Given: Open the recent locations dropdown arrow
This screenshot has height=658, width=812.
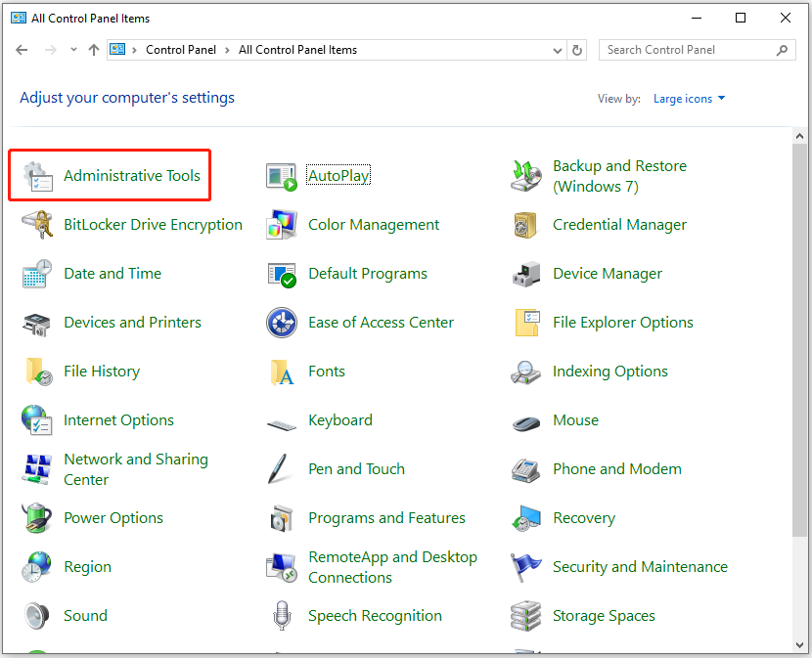Looking at the screenshot, I should coord(73,50).
